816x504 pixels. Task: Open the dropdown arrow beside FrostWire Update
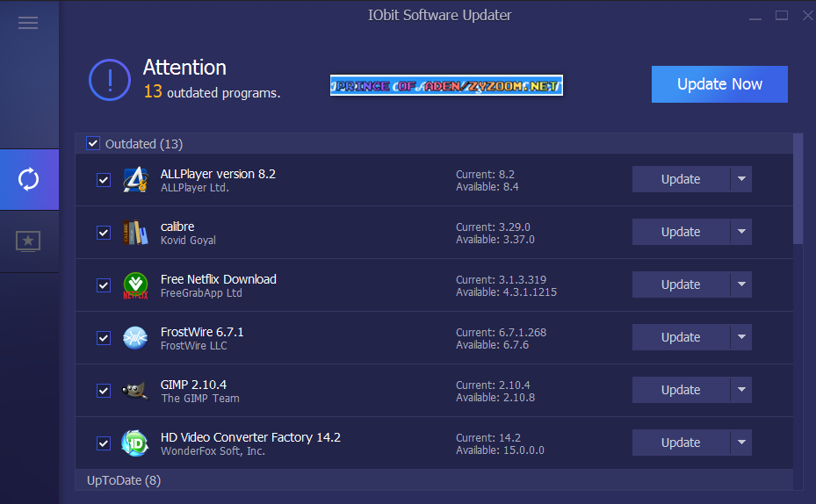pyautogui.click(x=741, y=337)
